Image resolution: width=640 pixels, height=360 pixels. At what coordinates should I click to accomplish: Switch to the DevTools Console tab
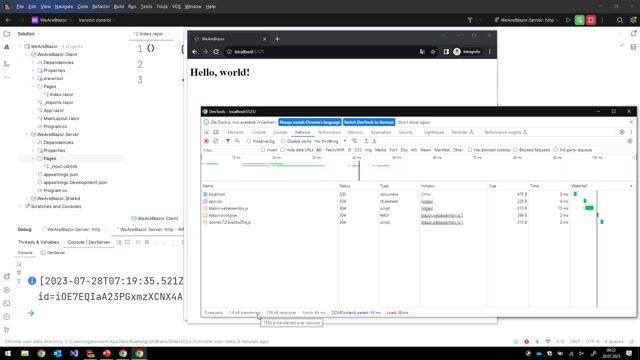[x=258, y=132]
